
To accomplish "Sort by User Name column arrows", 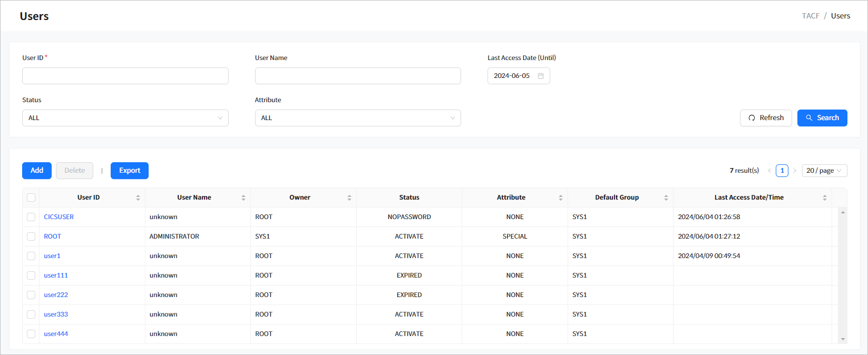I will [243, 198].
